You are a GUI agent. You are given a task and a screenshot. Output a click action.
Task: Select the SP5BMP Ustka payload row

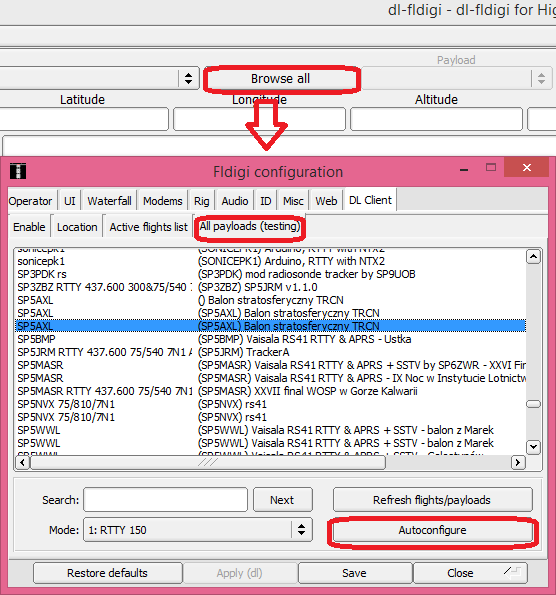coord(270,339)
